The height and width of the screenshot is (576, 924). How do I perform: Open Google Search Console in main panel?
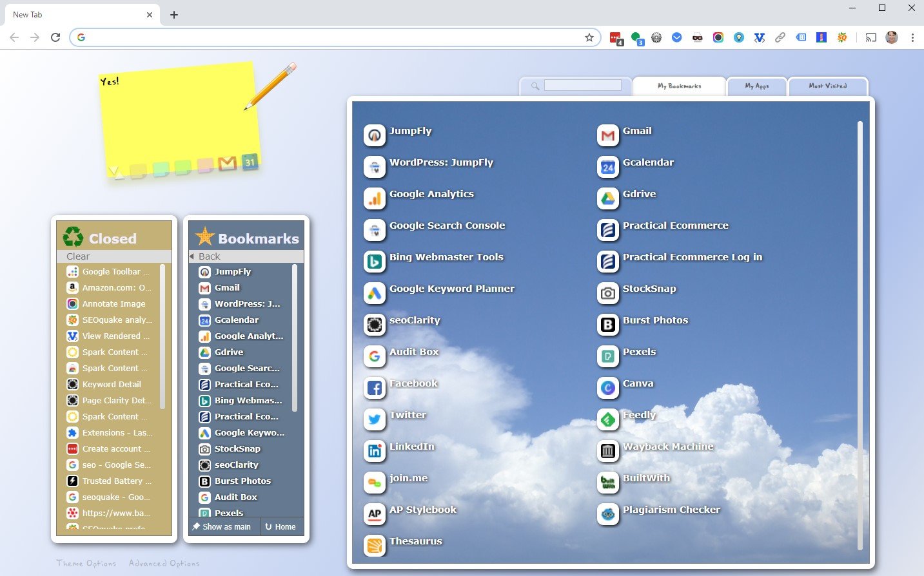(x=447, y=226)
